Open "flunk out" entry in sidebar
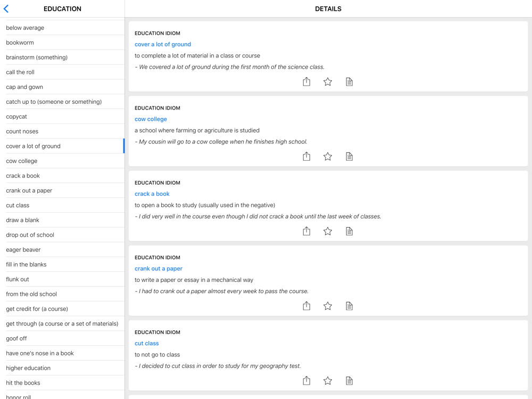Screen dimensions: 532x399 pyautogui.click(x=18, y=279)
